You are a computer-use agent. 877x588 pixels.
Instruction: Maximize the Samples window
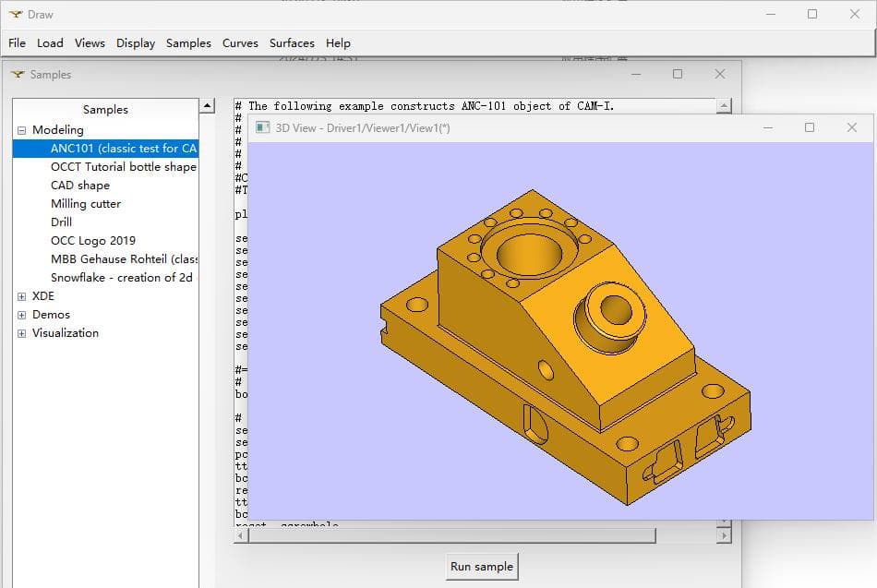(678, 74)
